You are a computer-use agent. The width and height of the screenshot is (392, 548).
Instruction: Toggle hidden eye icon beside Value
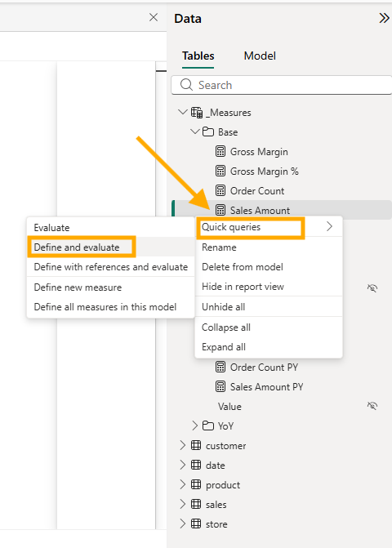coord(372,406)
